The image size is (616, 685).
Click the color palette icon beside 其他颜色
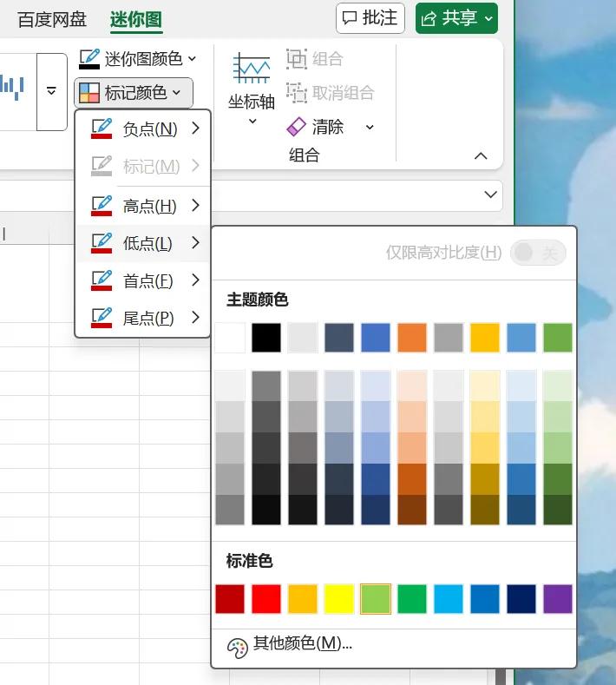tap(238, 649)
